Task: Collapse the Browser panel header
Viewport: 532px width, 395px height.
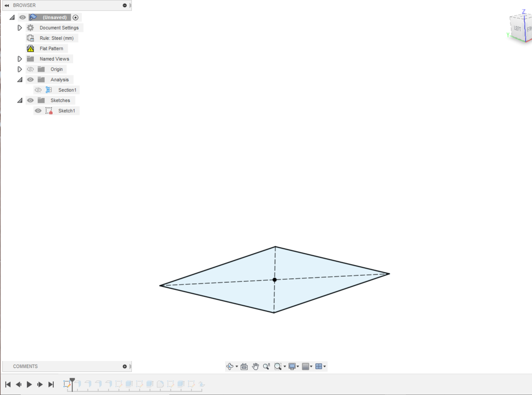Action: pyautogui.click(x=7, y=5)
